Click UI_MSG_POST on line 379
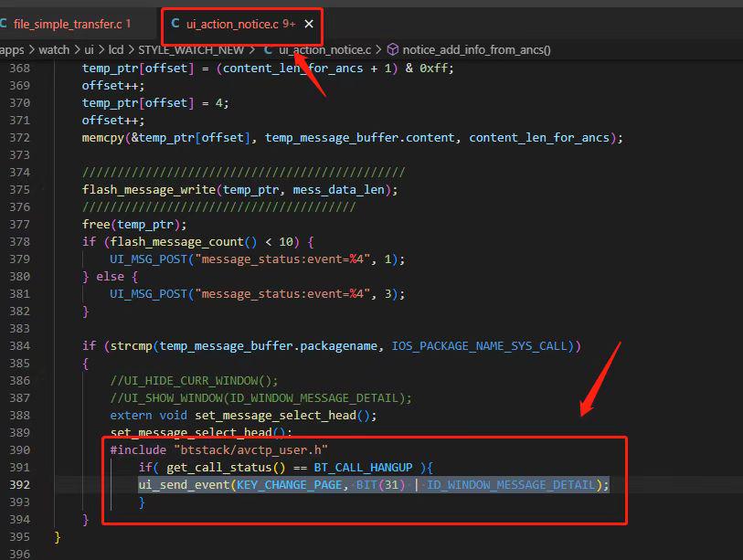The width and height of the screenshot is (743, 560). pos(149,259)
